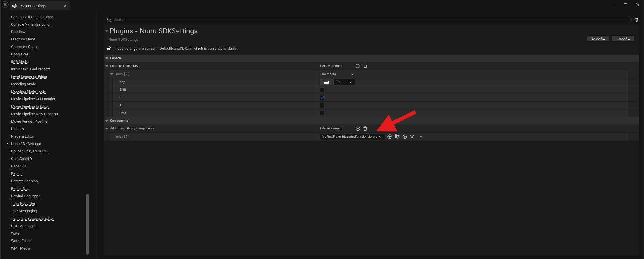Collapse Index [0] under Console Toggle Keys
Image resolution: width=644 pixels, height=259 pixels.
[112, 74]
